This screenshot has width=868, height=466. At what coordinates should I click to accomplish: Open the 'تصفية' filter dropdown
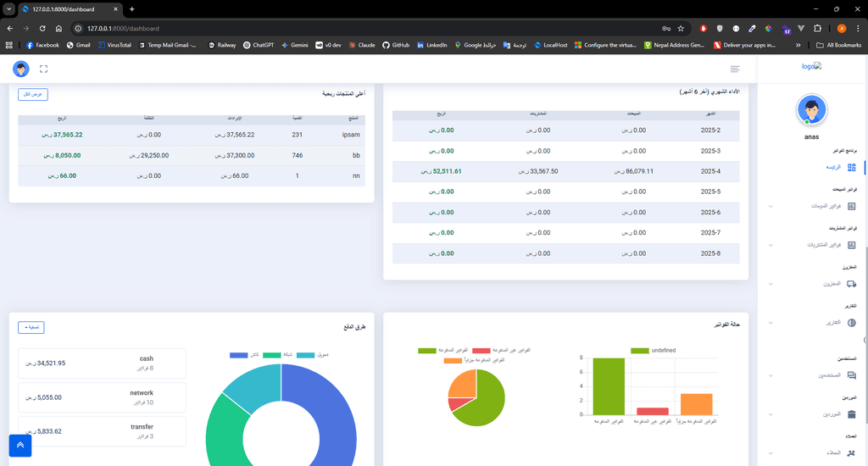point(31,327)
